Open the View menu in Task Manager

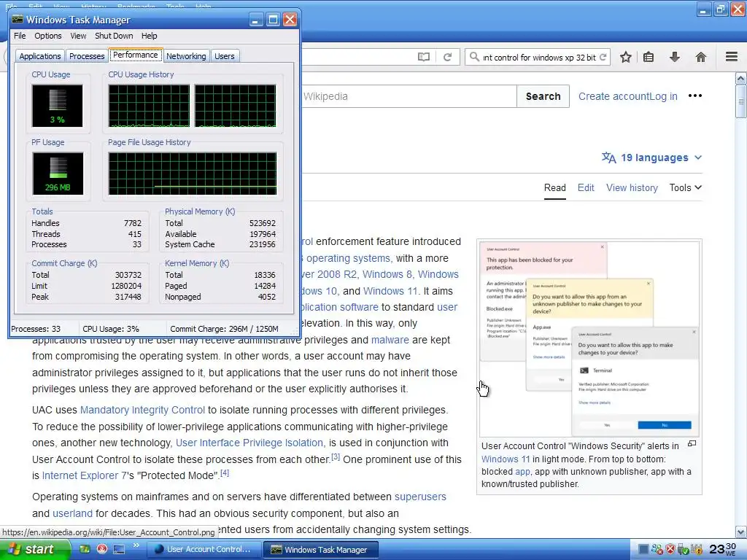[x=78, y=36]
